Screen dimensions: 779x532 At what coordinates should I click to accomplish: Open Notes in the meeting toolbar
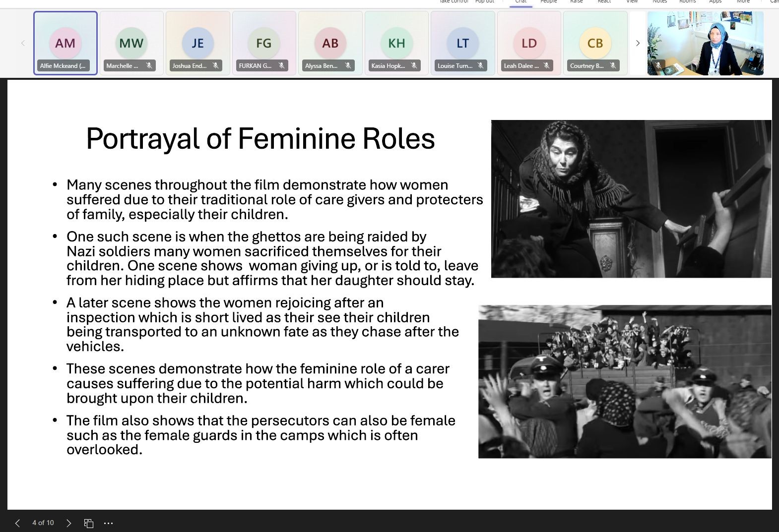pyautogui.click(x=660, y=2)
